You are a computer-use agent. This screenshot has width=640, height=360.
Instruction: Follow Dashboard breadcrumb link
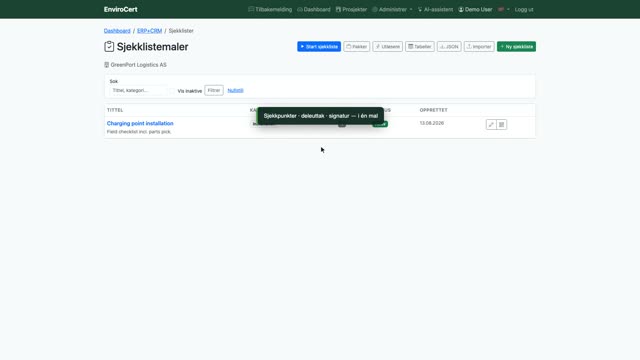117,31
